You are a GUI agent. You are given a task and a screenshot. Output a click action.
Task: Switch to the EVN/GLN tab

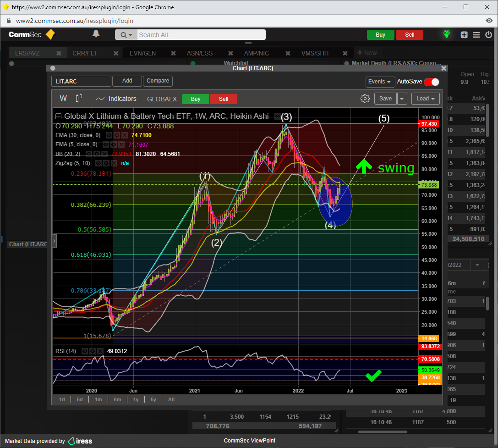(142, 53)
